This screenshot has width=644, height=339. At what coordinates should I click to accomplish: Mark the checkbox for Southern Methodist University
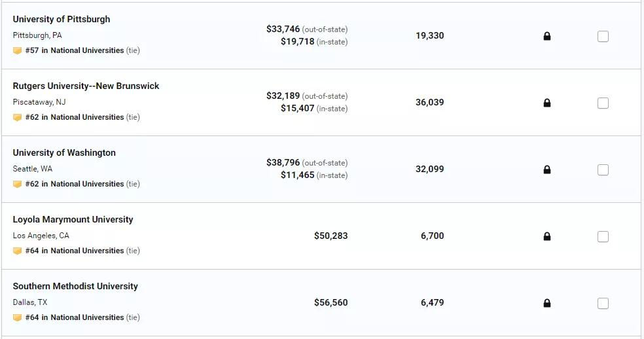(x=603, y=303)
